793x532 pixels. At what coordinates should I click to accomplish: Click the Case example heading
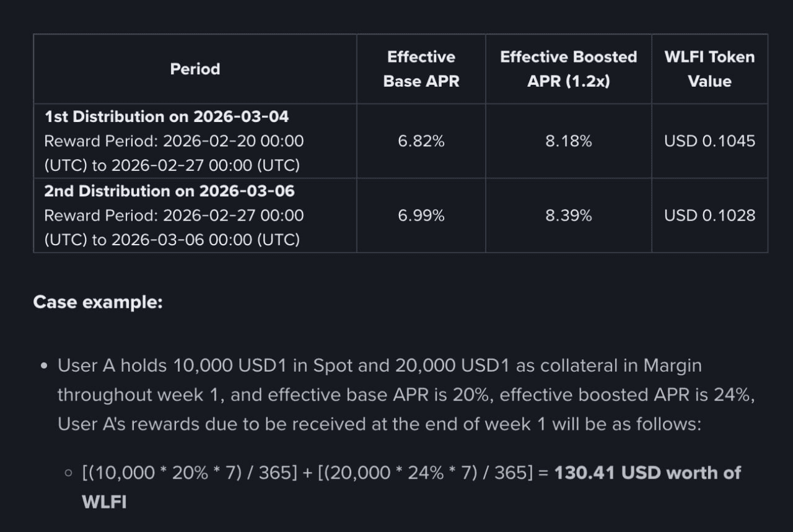97,302
